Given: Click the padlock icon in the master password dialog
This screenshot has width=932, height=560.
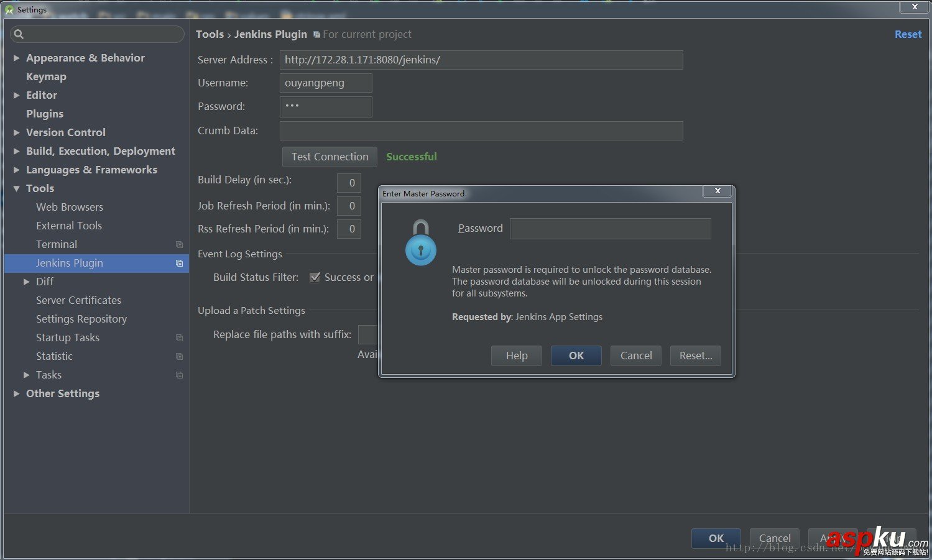Looking at the screenshot, I should pyautogui.click(x=421, y=244).
